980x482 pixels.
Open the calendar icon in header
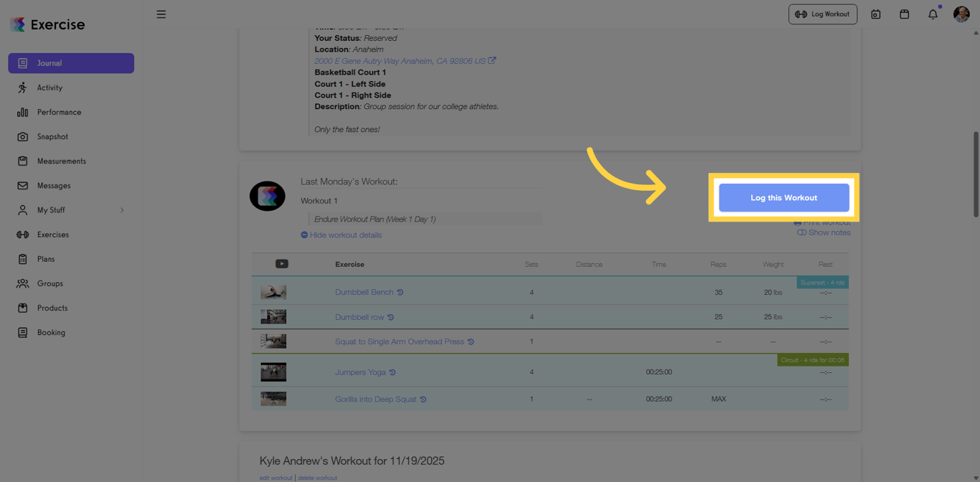(x=904, y=14)
